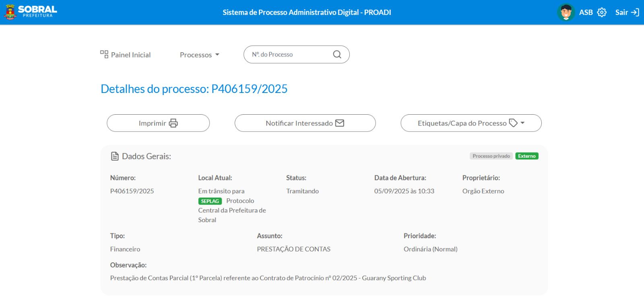
Task: Click the document icon beside Dados Gerais
Action: [115, 156]
